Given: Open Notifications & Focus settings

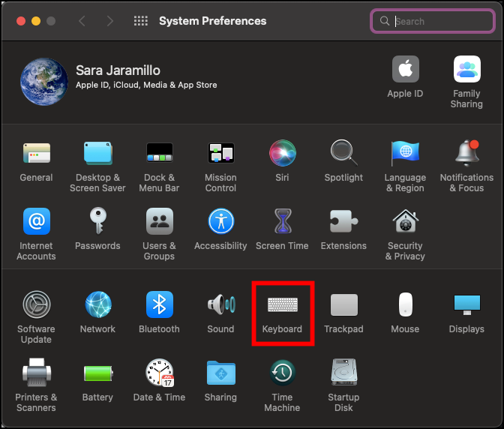Looking at the screenshot, I should (466, 154).
